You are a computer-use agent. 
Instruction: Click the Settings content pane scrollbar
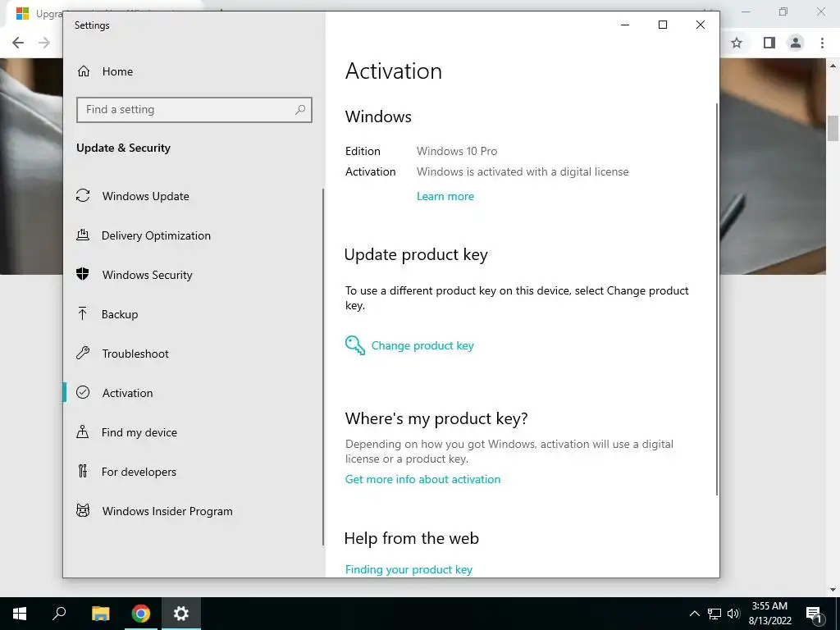click(717, 299)
